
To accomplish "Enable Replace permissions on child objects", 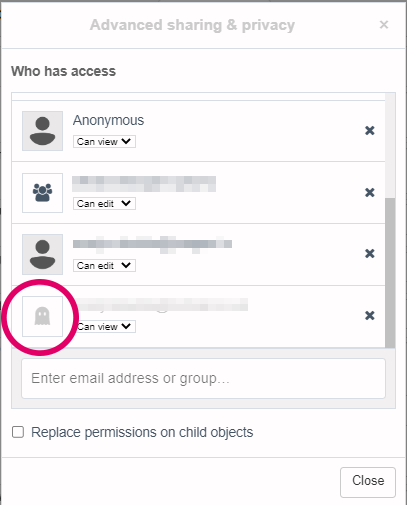I will (18, 432).
